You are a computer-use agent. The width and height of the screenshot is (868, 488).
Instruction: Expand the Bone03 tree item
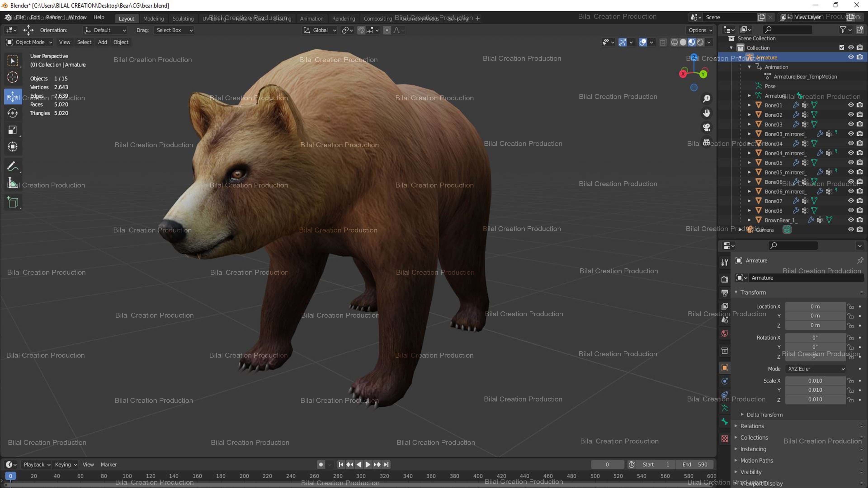[x=749, y=124]
